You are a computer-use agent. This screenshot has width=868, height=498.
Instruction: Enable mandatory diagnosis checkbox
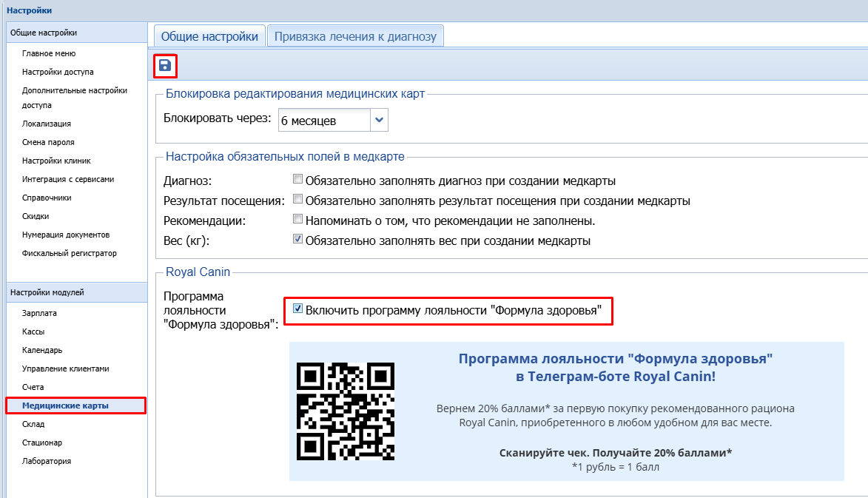click(297, 179)
